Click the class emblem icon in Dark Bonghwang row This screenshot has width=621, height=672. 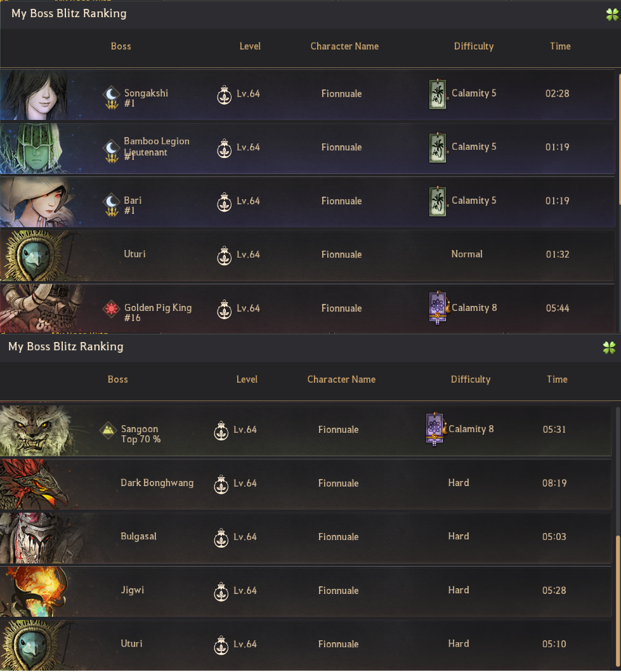coord(221,484)
